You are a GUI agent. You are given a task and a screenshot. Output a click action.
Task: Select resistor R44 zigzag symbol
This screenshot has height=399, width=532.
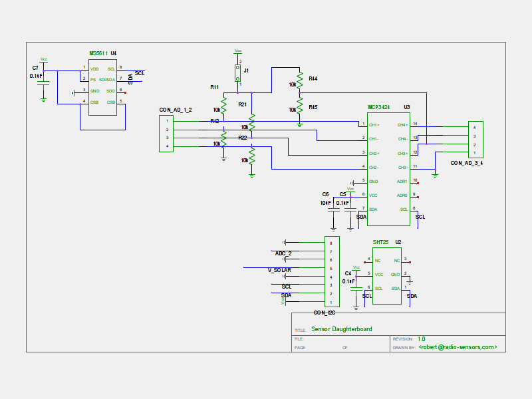(x=300, y=82)
